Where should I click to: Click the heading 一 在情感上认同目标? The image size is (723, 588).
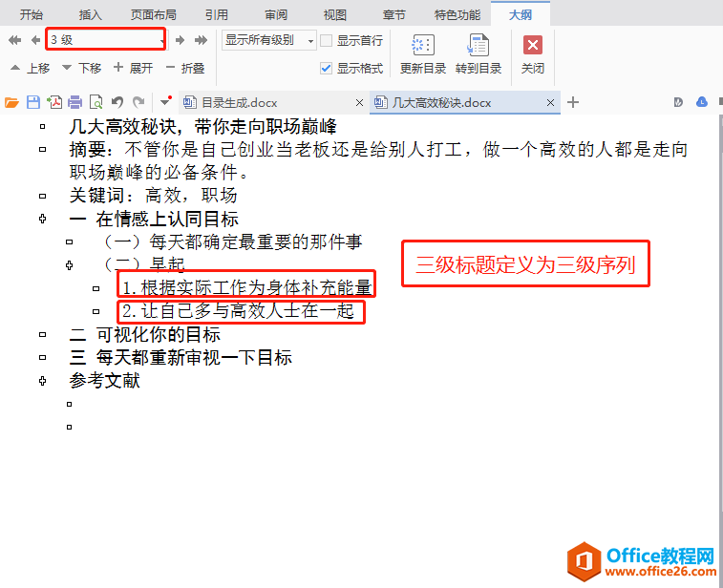tap(154, 219)
